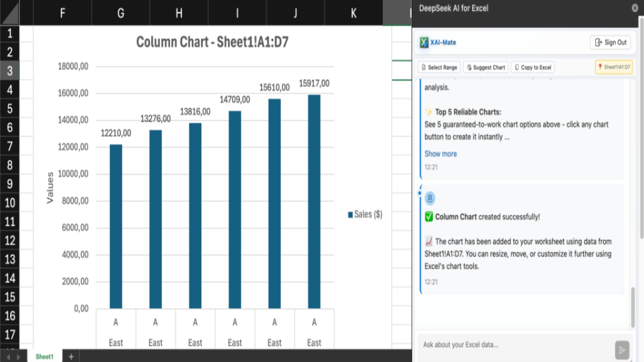Close the DeepSeek AI for Excel panel

tap(635, 8)
